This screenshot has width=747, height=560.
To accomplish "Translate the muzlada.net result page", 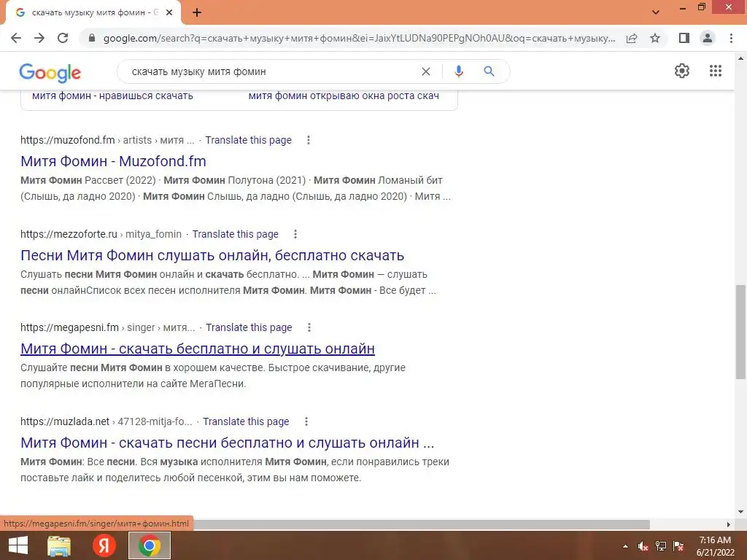I will [246, 421].
